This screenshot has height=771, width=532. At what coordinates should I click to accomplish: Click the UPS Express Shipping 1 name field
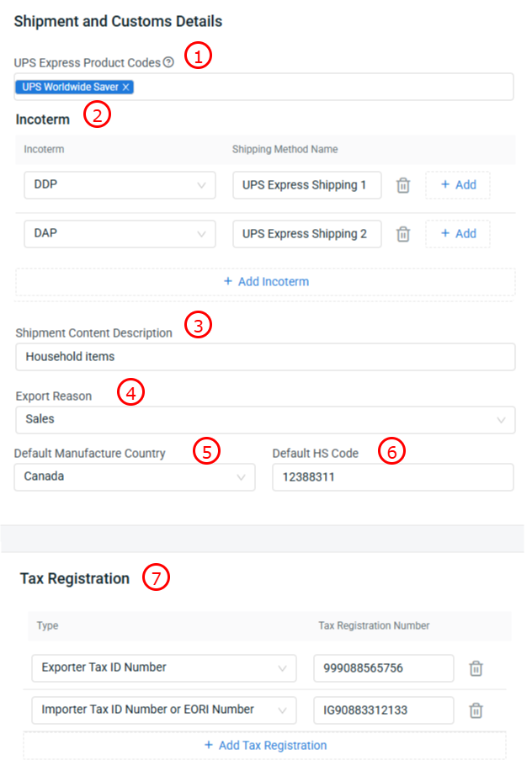click(x=306, y=185)
